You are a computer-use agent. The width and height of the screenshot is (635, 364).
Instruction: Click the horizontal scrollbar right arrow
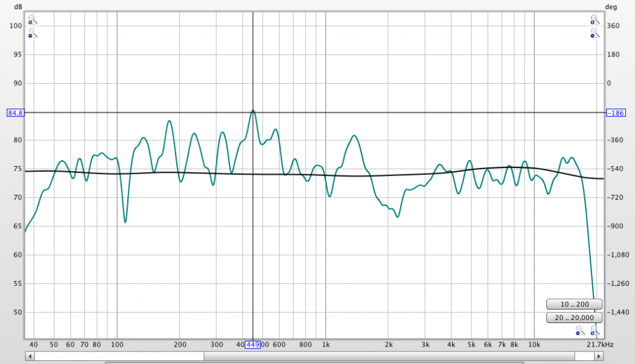point(599,357)
